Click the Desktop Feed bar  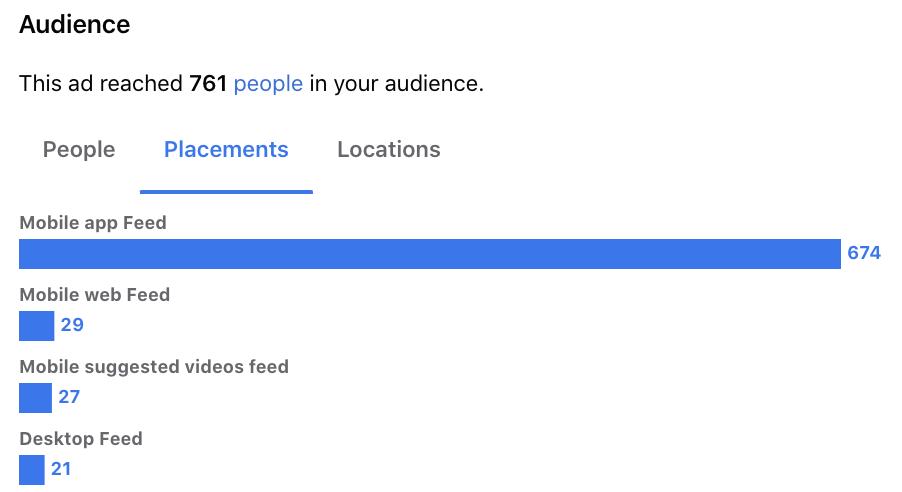32,470
